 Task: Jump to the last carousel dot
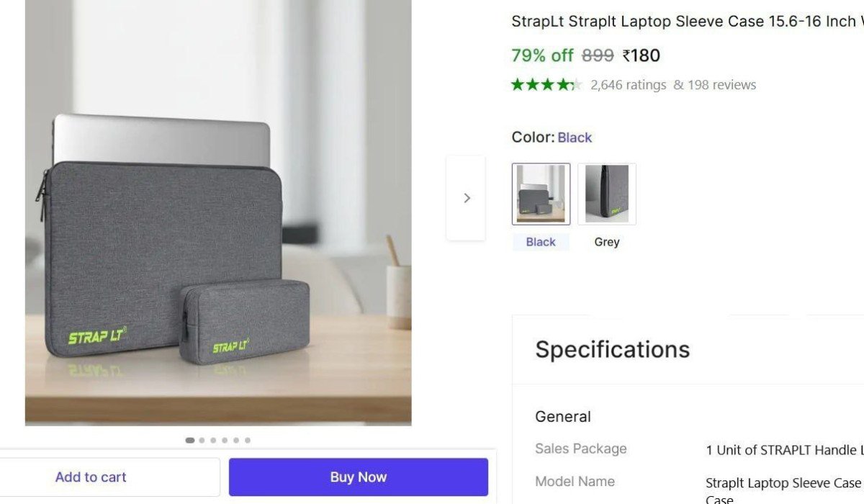click(248, 440)
